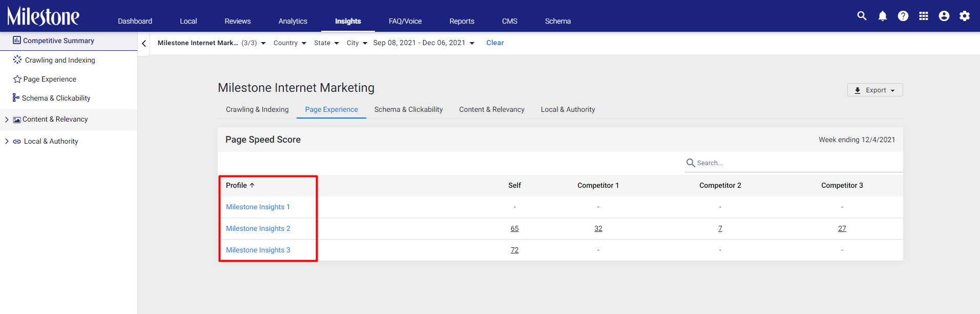The width and height of the screenshot is (980, 314).
Task: Click the Schema & Clickability tree icon
Action: tap(16, 97)
